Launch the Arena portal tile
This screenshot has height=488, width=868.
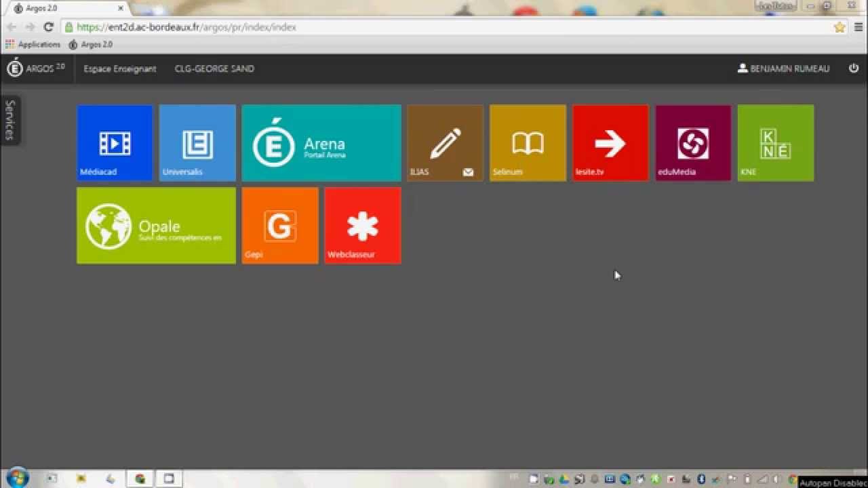[x=321, y=143]
